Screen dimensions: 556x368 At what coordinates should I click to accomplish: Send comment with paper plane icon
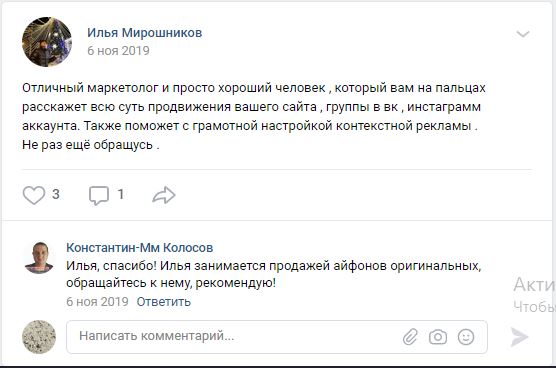[519, 337]
